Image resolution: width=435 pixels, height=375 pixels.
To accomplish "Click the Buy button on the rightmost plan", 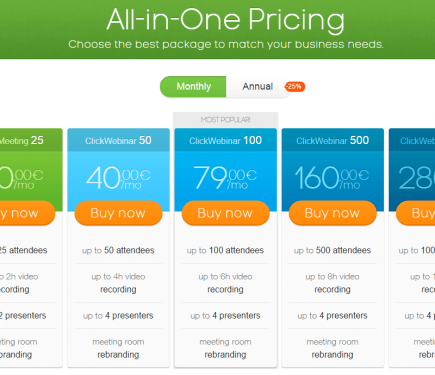I will [x=416, y=213].
